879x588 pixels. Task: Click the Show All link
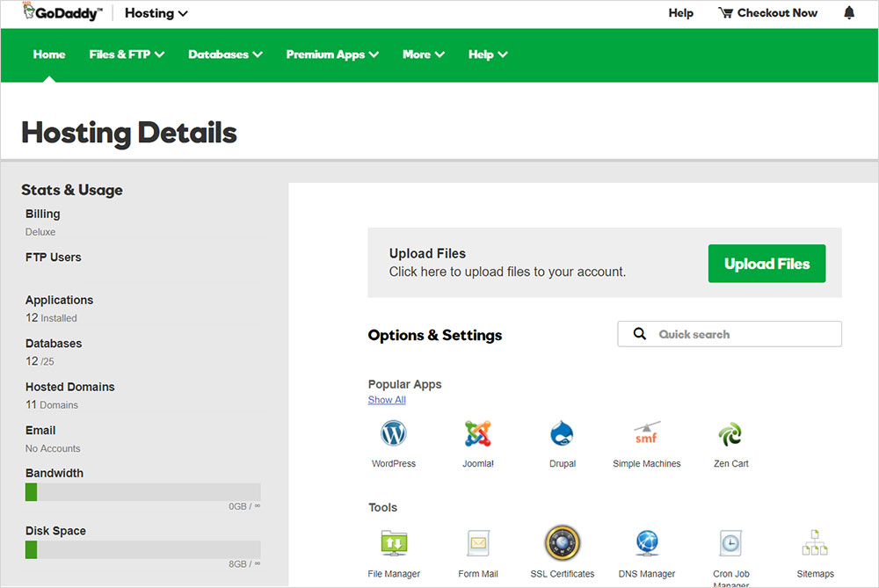[x=387, y=400]
